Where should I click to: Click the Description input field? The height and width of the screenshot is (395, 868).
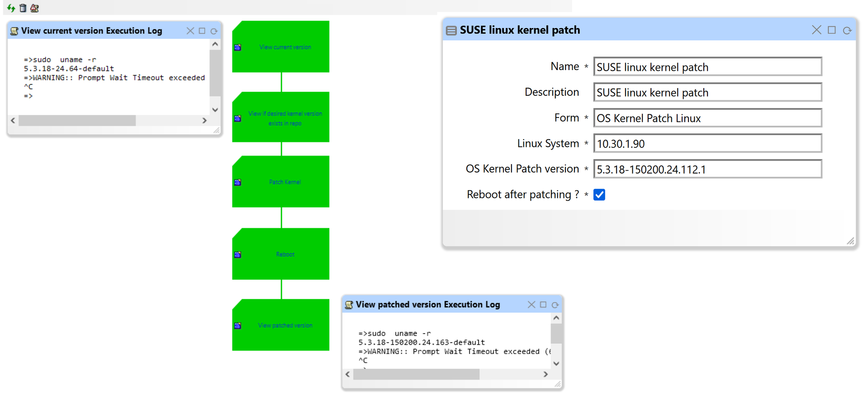point(708,92)
